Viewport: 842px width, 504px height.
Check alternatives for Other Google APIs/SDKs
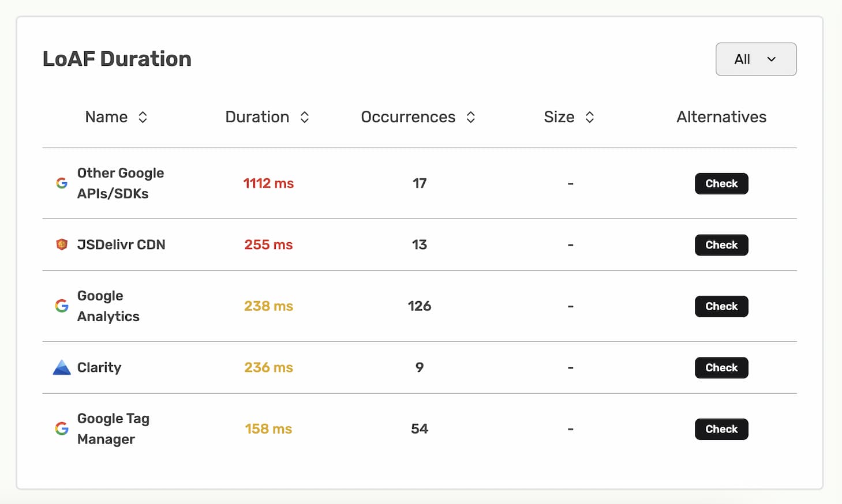pos(721,183)
